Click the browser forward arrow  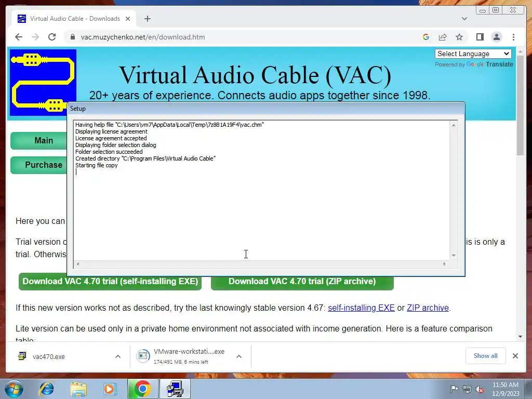(35, 37)
